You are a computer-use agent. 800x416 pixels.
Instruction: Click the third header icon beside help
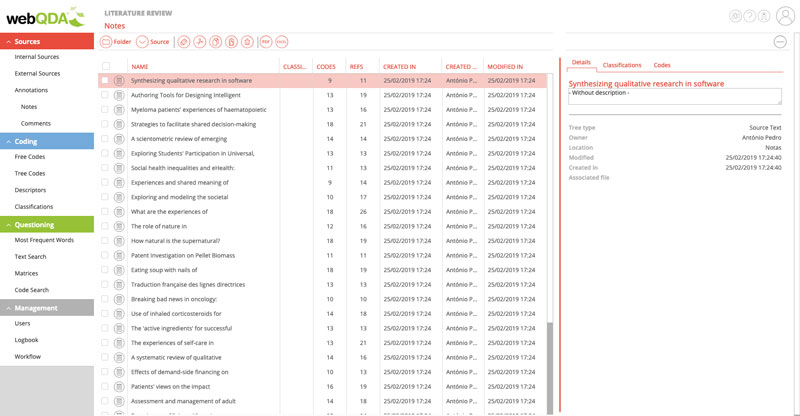pyautogui.click(x=764, y=16)
